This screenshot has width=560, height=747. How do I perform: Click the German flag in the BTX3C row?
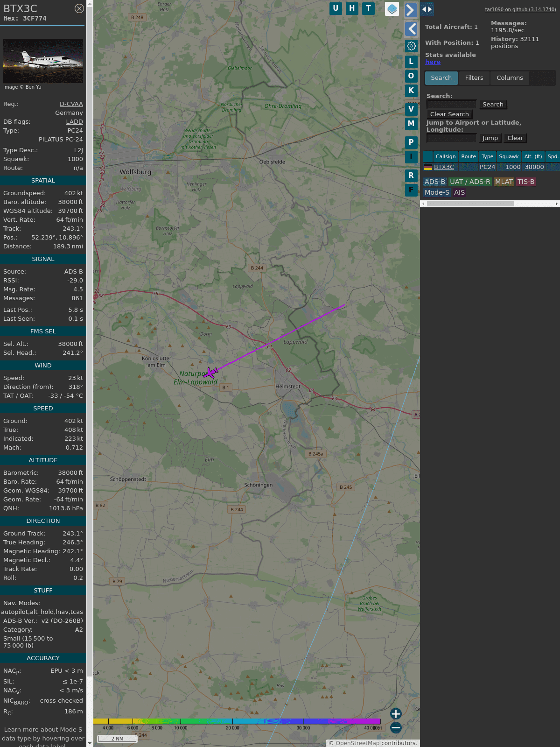pyautogui.click(x=428, y=167)
